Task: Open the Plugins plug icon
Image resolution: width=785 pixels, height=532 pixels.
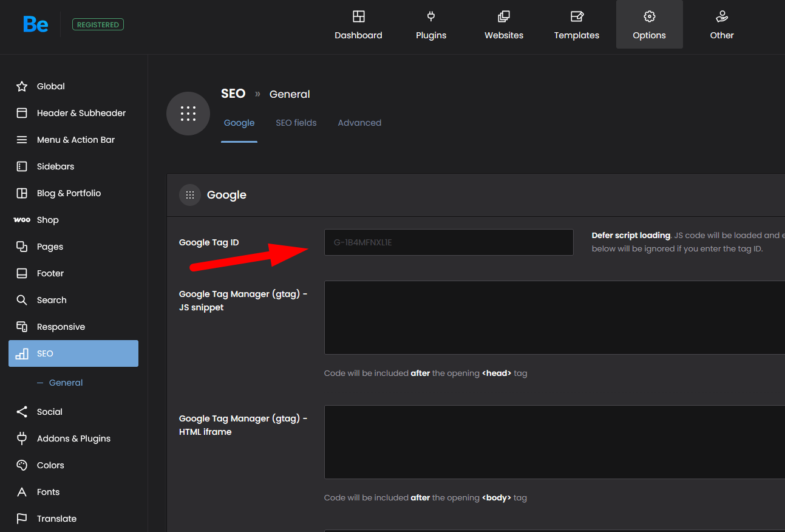Action: [x=431, y=16]
